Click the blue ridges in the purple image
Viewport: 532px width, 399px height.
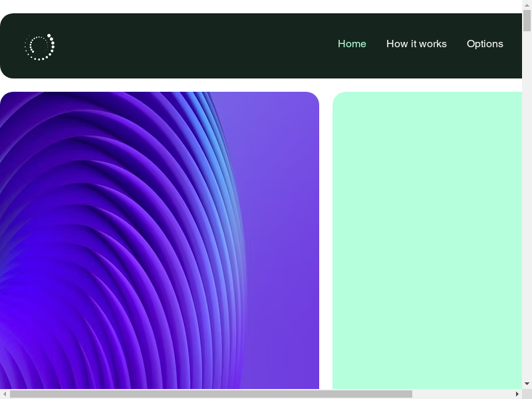coord(219,153)
